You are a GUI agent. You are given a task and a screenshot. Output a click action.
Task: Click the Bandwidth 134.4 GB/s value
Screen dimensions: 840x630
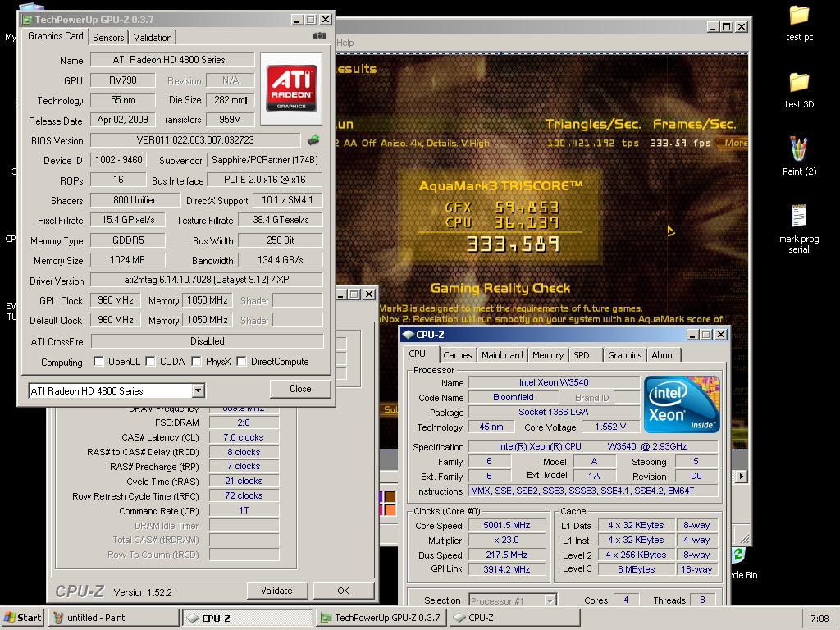pos(281,260)
